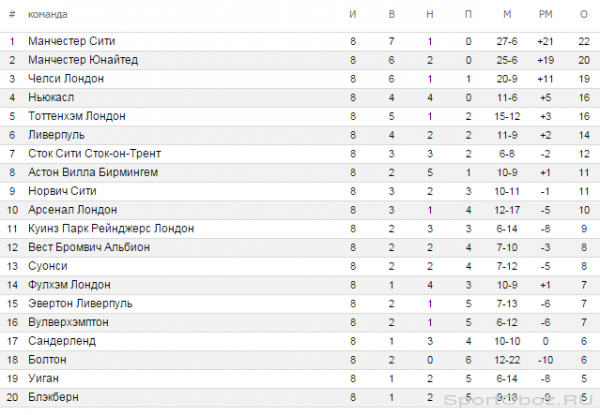Click the Сток Сити Сток-он-Трент entry
600x415 pixels.
(95, 153)
